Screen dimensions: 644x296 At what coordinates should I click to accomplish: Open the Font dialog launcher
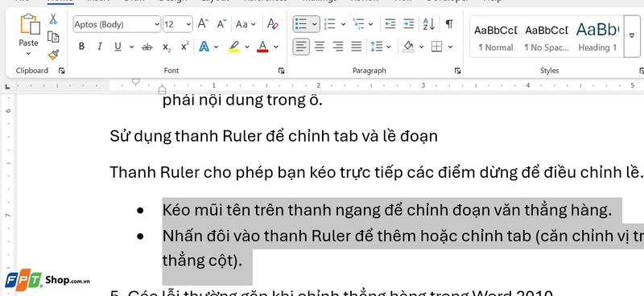click(x=281, y=71)
